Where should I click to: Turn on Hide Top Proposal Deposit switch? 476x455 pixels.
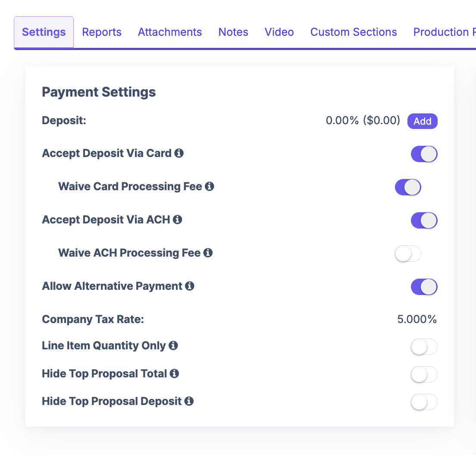click(424, 402)
